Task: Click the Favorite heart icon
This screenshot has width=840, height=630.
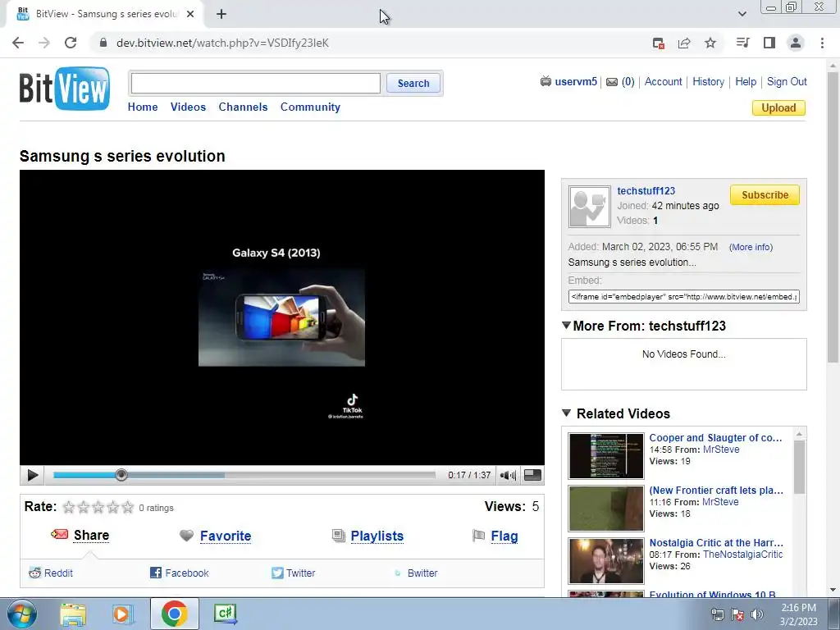Action: click(x=186, y=536)
